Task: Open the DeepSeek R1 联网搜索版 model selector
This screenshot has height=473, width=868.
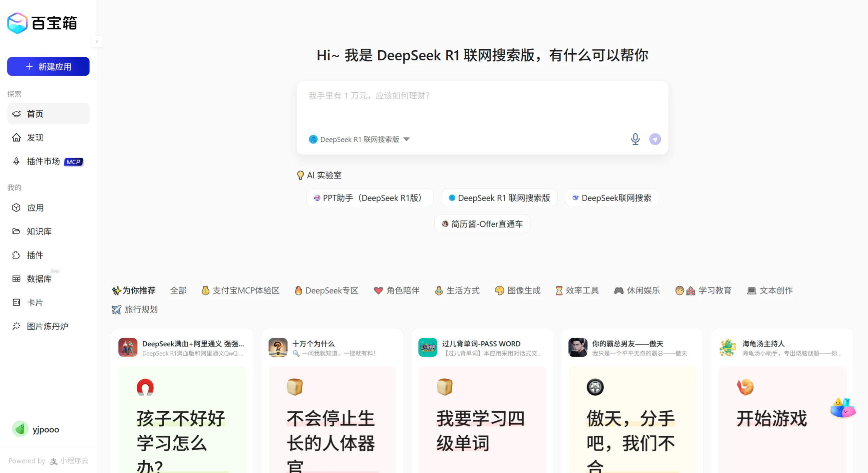Action: pyautogui.click(x=359, y=139)
